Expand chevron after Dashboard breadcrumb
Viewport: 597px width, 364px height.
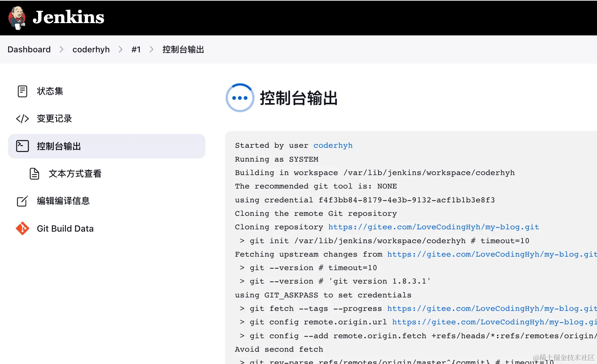(x=62, y=50)
